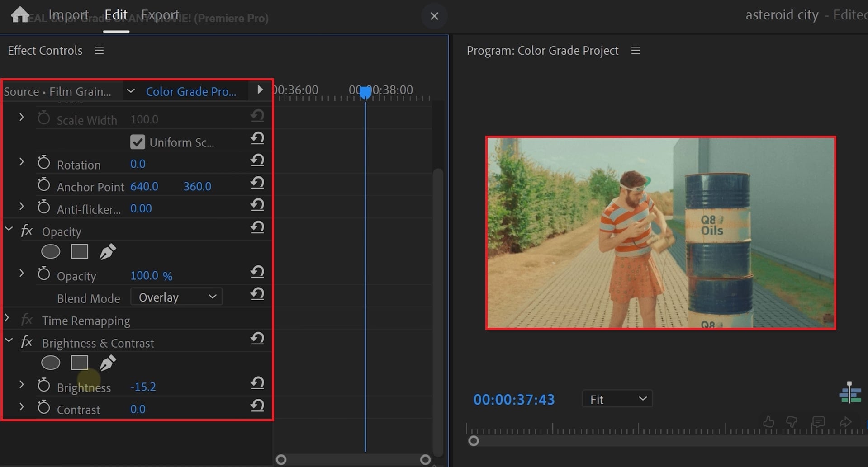Toggle Uniform Scale checkbox
Image resolution: width=868 pixels, height=467 pixels.
[138, 142]
